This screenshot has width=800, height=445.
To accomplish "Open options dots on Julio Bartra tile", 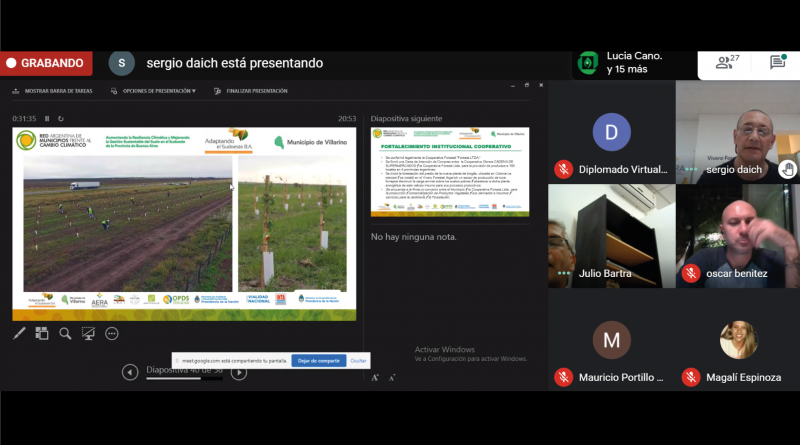I will click(564, 273).
